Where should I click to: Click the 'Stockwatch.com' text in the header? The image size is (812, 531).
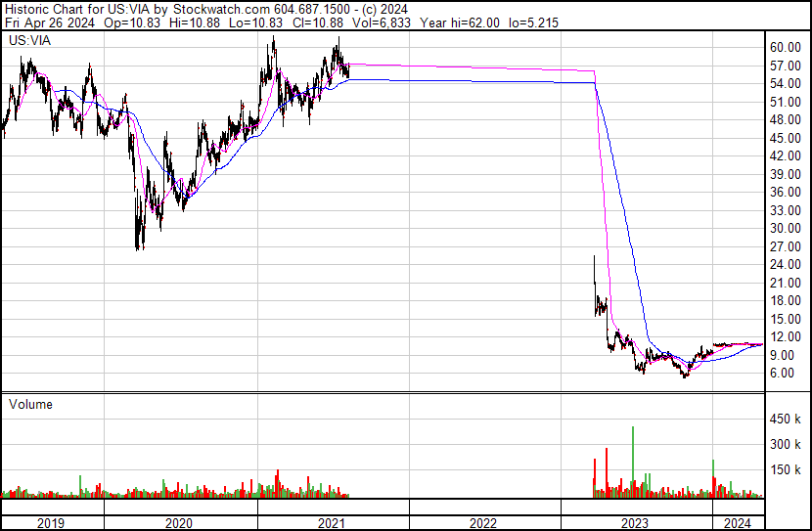coord(222,10)
